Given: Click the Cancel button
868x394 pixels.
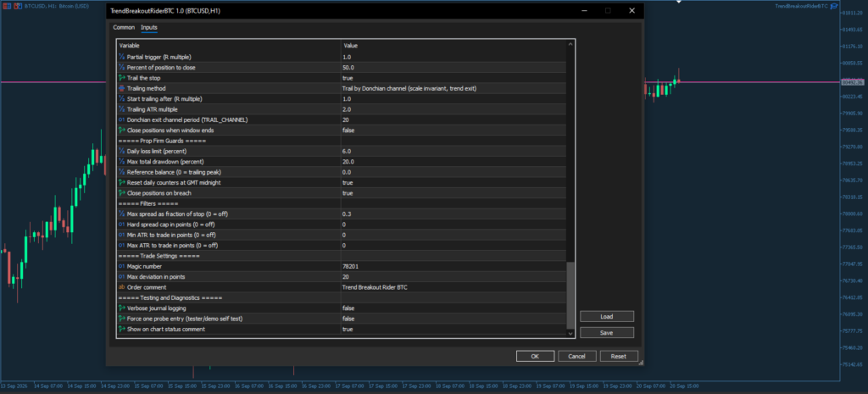Looking at the screenshot, I should click(576, 357).
